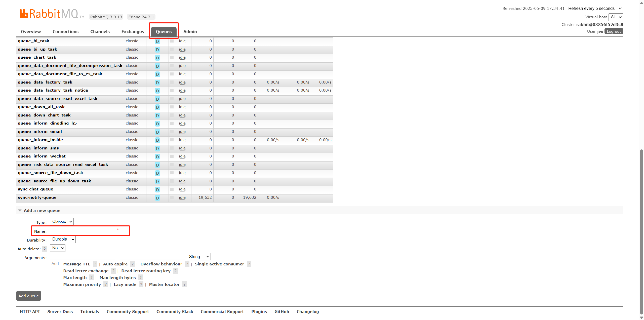This screenshot has width=644, height=320.
Task: Click the Add queue button
Action: click(29, 296)
